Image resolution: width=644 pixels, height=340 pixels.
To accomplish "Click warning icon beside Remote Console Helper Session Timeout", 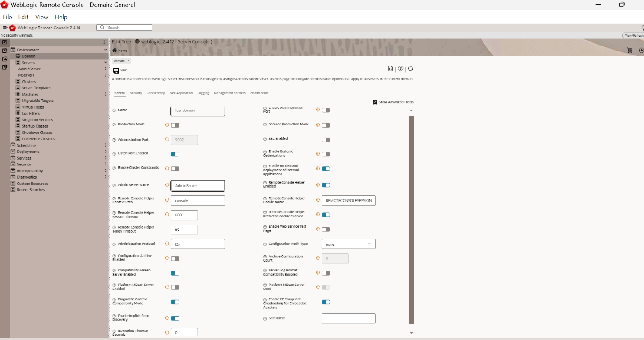I will click(x=167, y=215).
